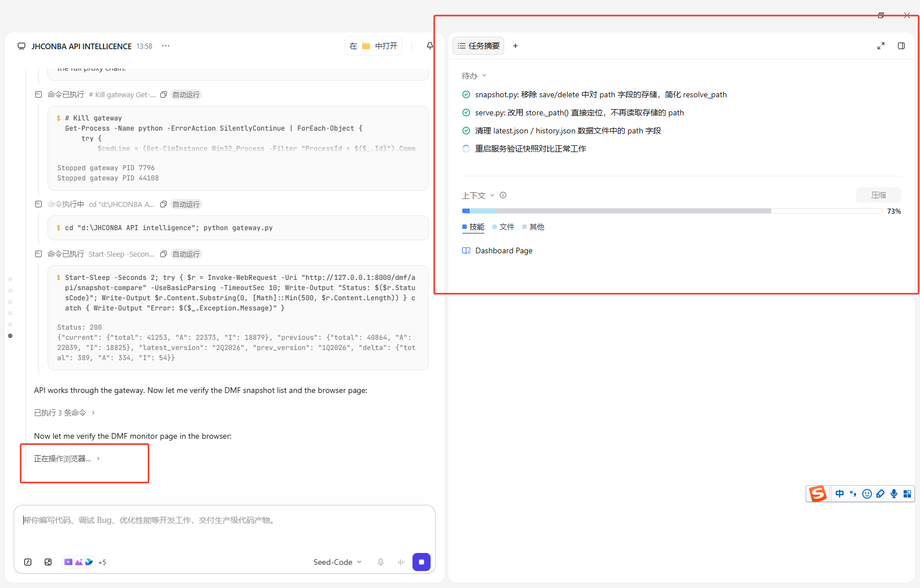The width and height of the screenshot is (920, 588).
Task: Click the JHCONBA API INTELLICENCE conversation title
Action: point(81,46)
